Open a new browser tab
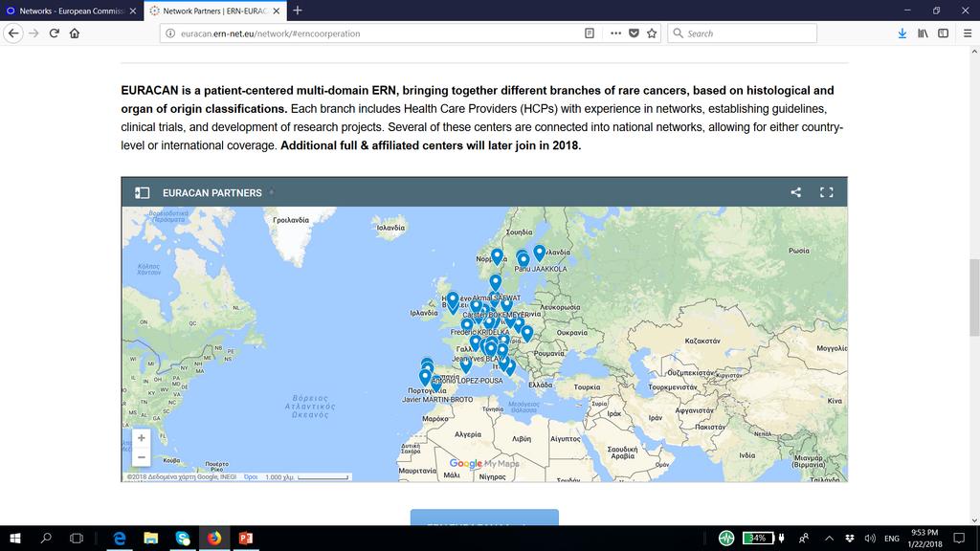The height and width of the screenshot is (551, 980). 298,10
